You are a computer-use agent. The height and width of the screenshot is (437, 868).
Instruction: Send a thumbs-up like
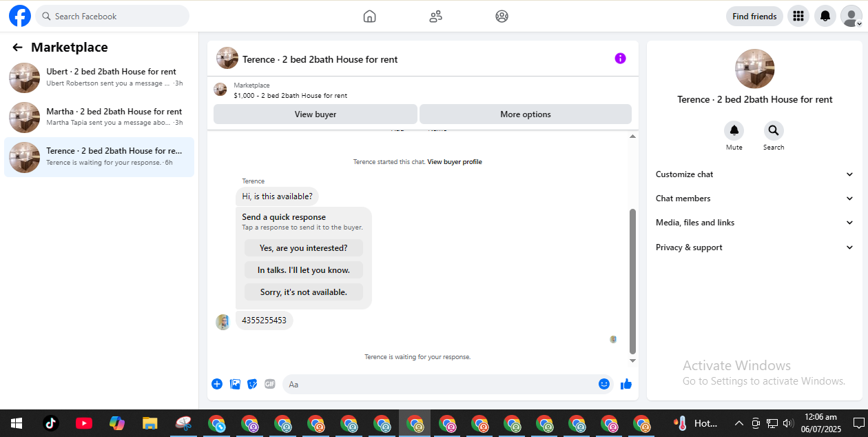pyautogui.click(x=626, y=384)
